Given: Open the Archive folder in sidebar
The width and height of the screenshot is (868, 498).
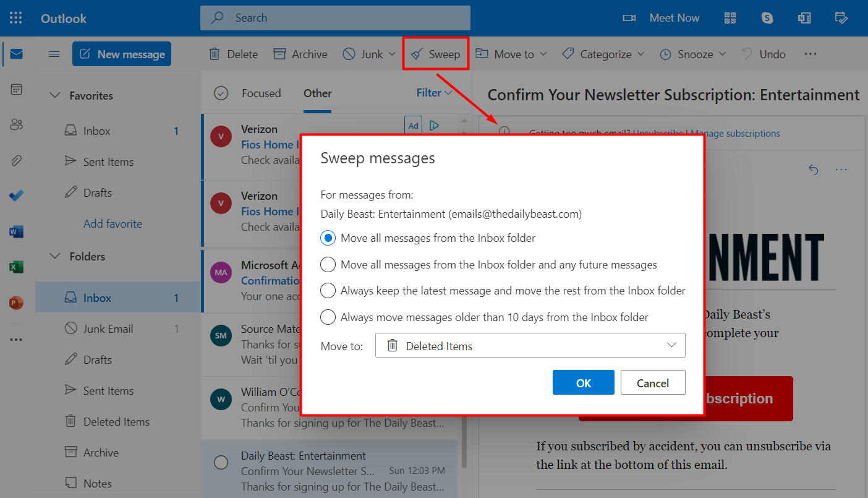Looking at the screenshot, I should (118, 453).
